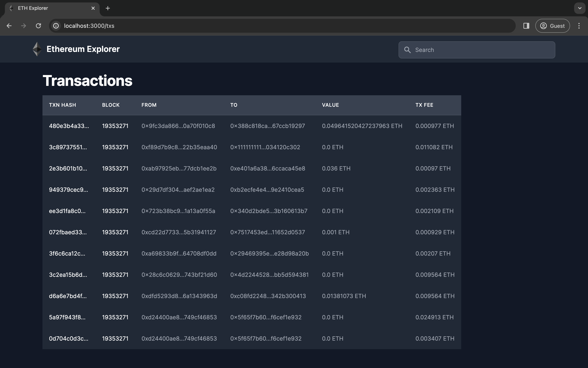Viewport: 588px width, 368px height.
Task: Click from address 0x28c6c0629...743bf21d60
Action: [179, 275]
